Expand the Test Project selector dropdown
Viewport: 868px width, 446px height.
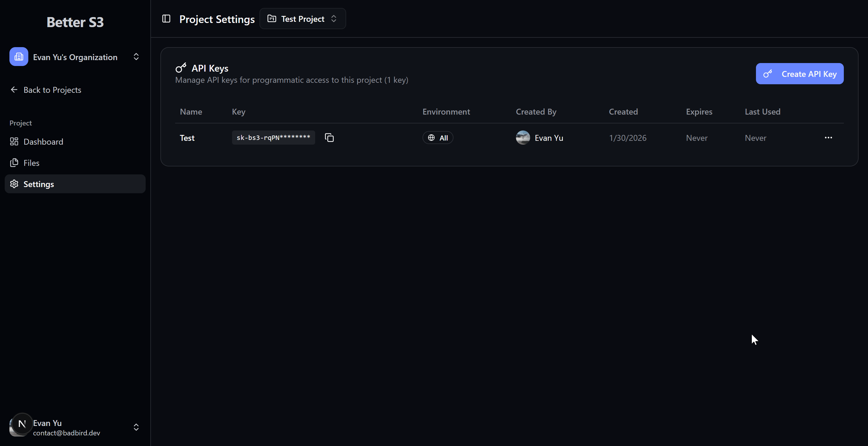[302, 19]
